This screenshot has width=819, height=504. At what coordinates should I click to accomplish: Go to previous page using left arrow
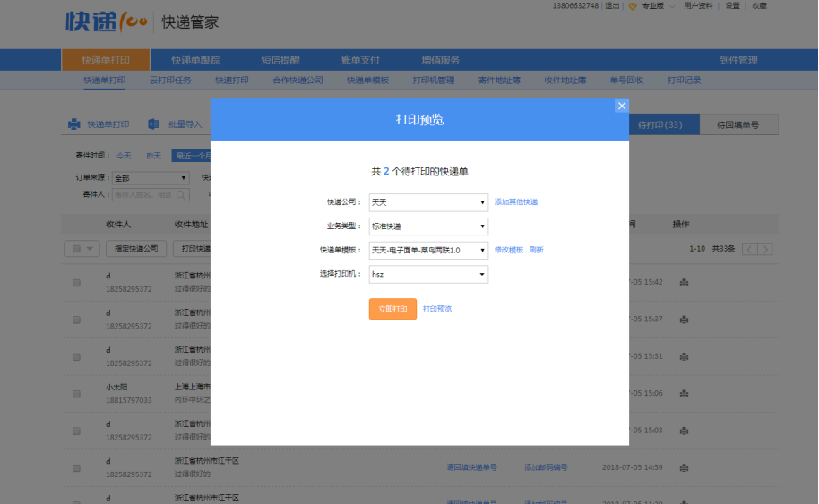click(x=750, y=249)
